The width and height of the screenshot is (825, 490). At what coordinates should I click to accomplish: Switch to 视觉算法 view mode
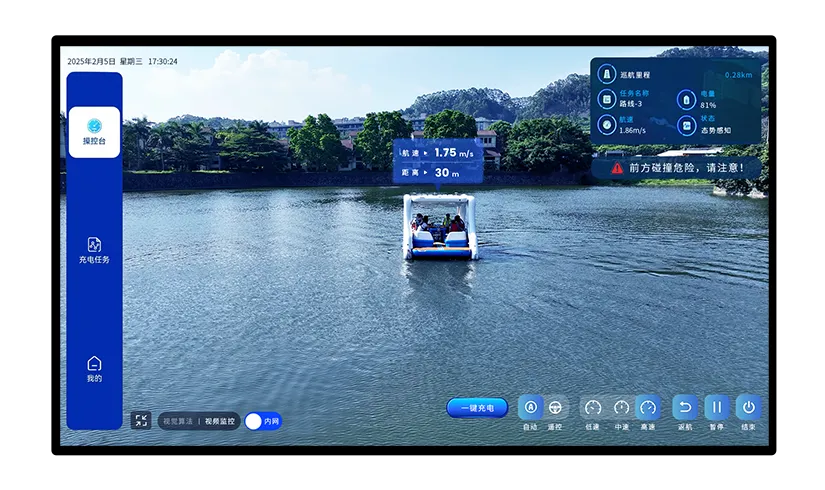point(178,421)
